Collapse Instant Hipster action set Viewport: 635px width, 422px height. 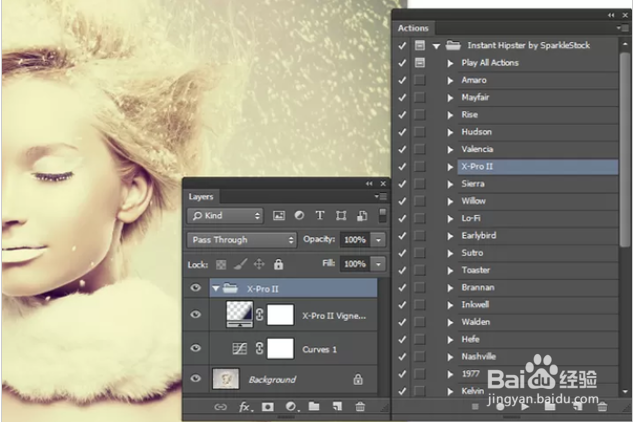(436, 46)
